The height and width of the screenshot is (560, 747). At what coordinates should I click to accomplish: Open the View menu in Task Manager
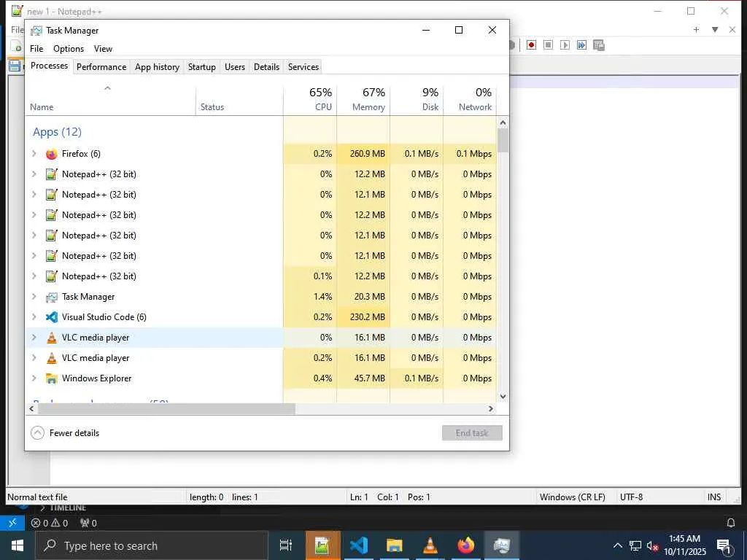click(103, 49)
